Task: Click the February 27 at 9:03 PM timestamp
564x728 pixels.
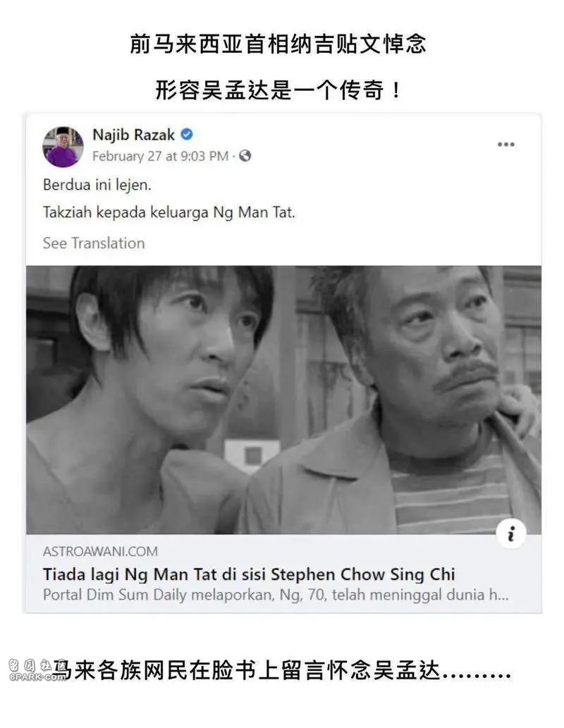Action: 160,156
